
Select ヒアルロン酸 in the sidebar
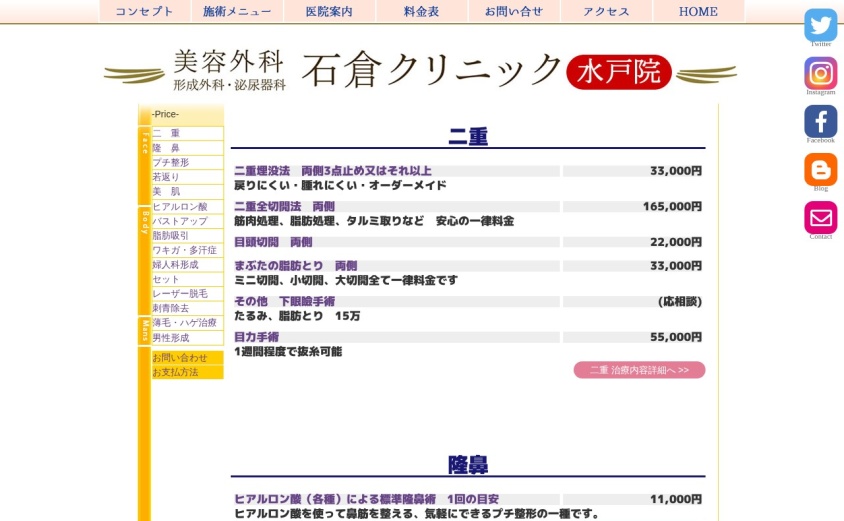point(187,206)
